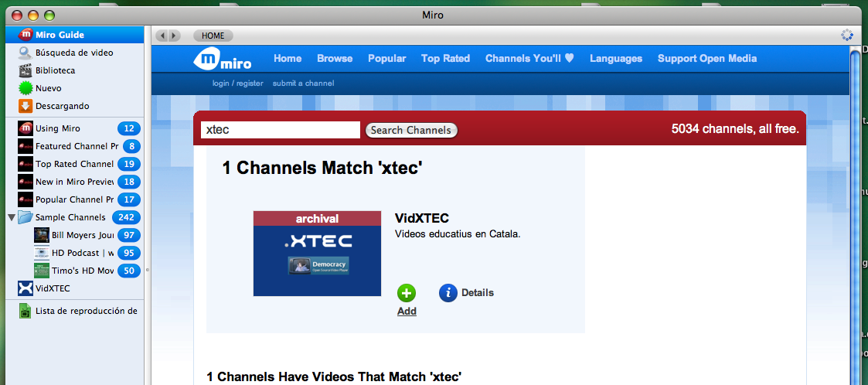Viewport: 868px width, 385px height.
Task: Open Biblioteca clapperboard icon
Action: [26, 70]
